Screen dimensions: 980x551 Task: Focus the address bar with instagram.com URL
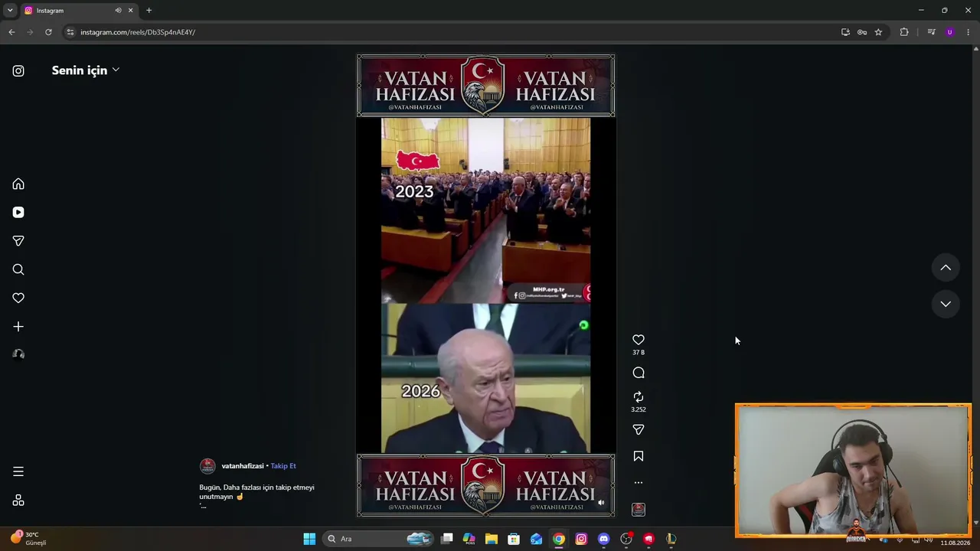click(452, 32)
